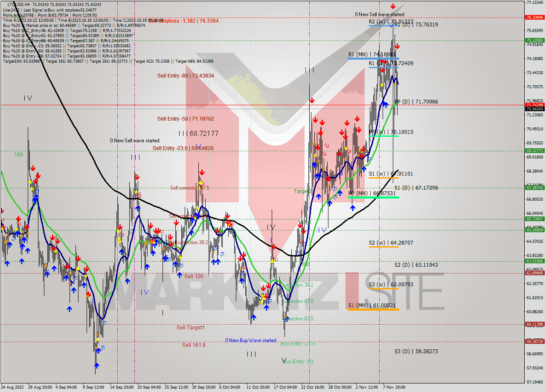The height and width of the screenshot is (392, 546).
Task: Click the red 60.21388 price tag on axis
Action: (x=535, y=324)
